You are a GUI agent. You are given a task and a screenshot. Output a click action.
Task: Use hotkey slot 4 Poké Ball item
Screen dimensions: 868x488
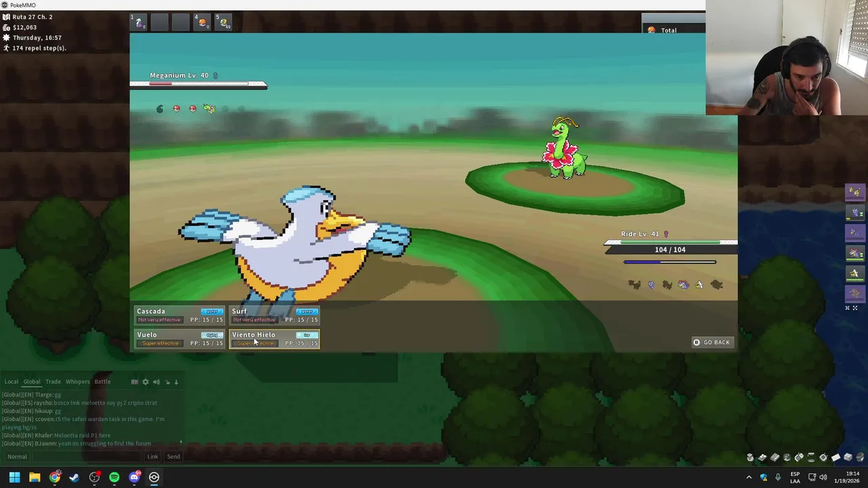[202, 22]
